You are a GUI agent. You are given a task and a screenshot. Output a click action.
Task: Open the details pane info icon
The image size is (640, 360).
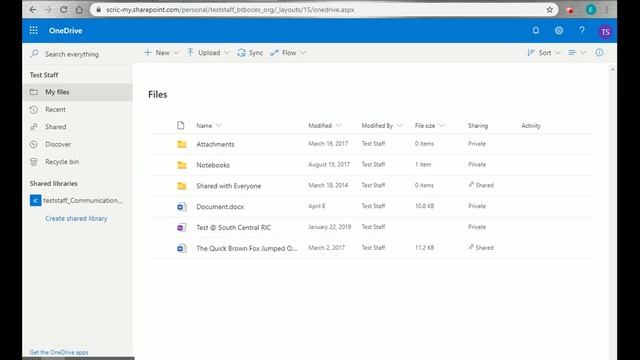coord(599,52)
